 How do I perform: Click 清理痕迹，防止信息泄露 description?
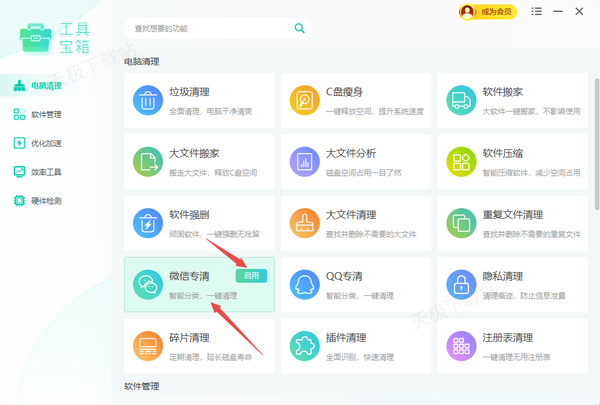click(523, 296)
